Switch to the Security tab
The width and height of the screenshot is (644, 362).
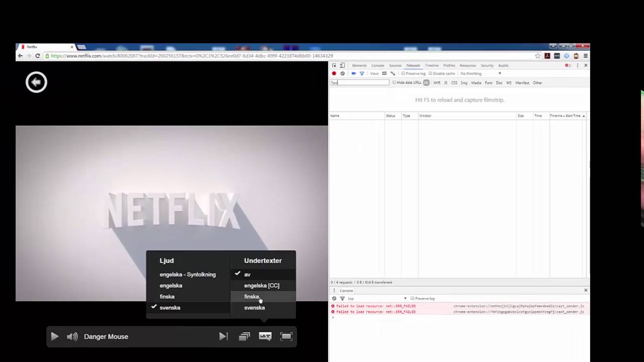[x=487, y=65]
